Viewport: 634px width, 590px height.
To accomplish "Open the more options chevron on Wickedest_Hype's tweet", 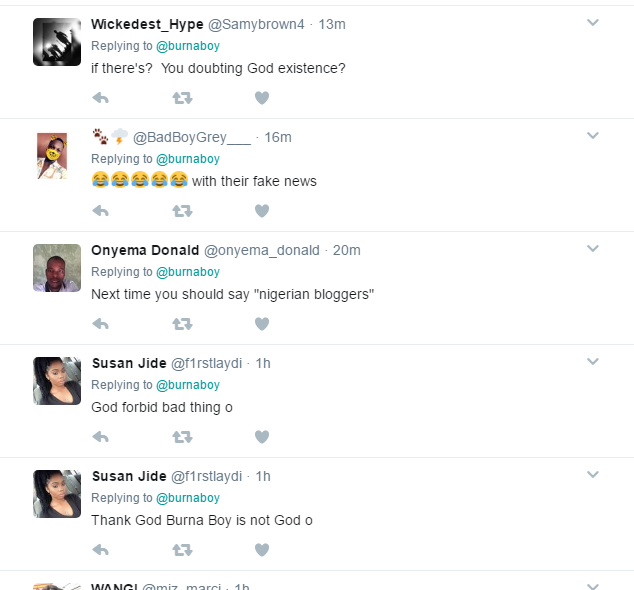I will pyautogui.click(x=592, y=22).
